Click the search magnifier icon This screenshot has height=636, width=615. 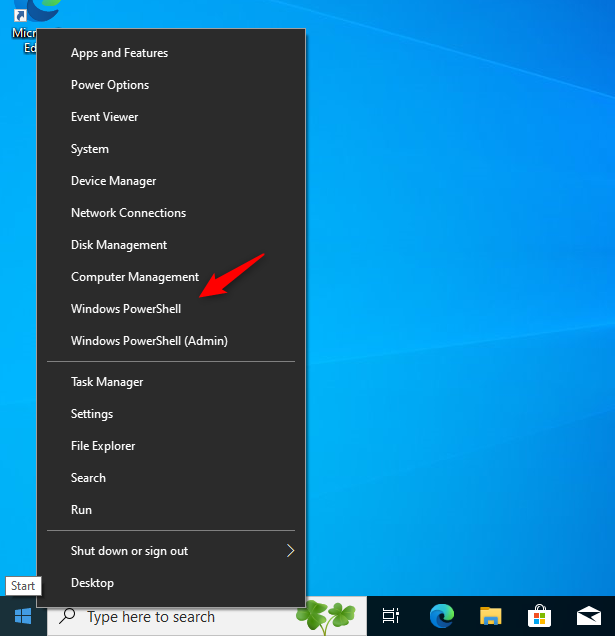click(x=67, y=616)
